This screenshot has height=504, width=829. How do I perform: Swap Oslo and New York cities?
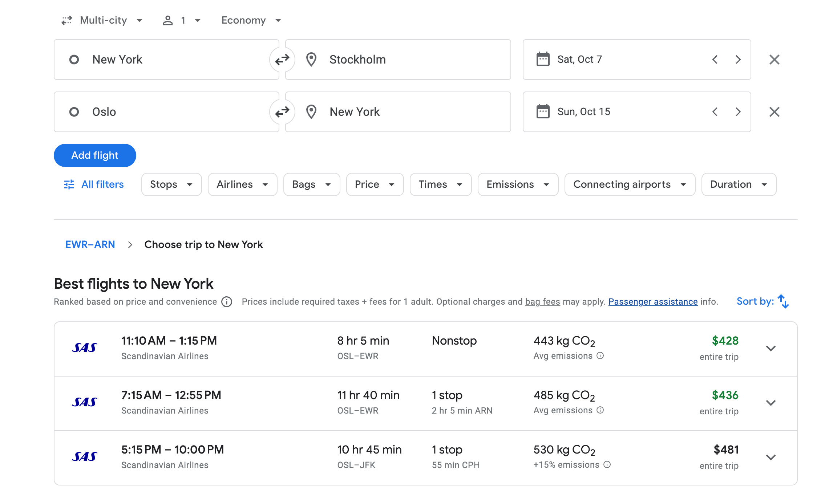282,112
